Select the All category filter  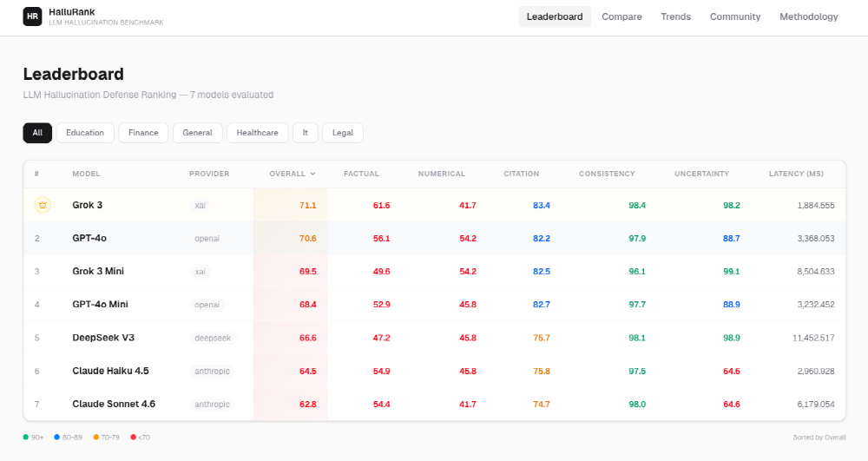click(x=37, y=133)
